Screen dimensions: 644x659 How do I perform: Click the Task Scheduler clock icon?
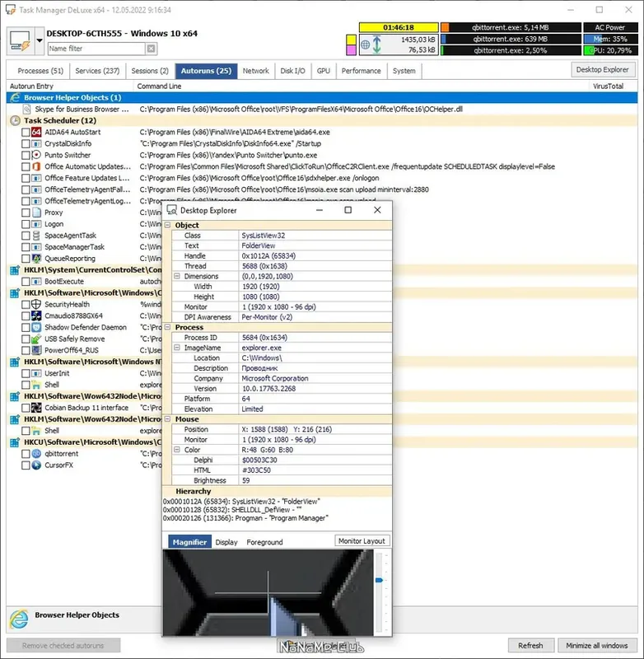(x=15, y=120)
